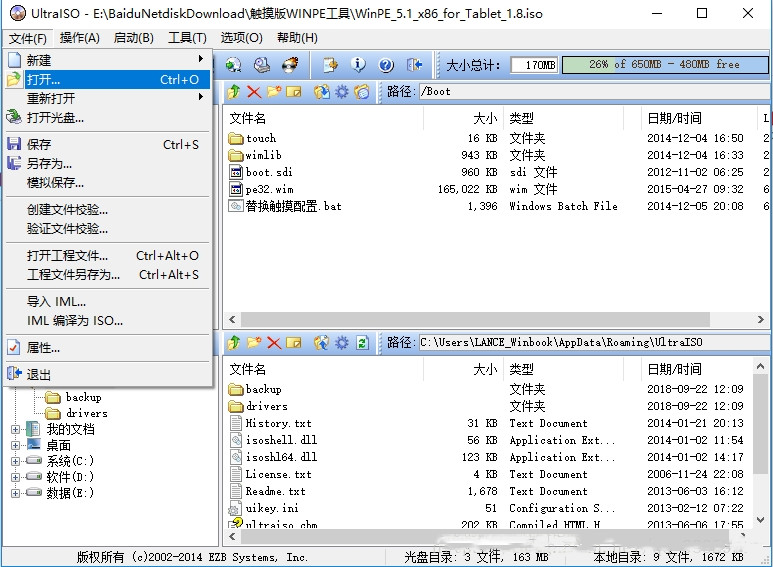This screenshot has width=773, height=567.
Task: Open 属性... from the File menu
Action: pyautogui.click(x=107, y=348)
